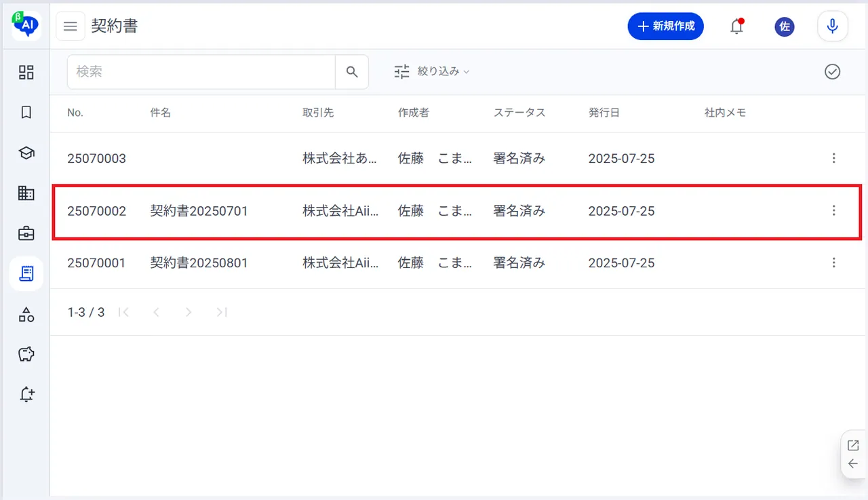The height and width of the screenshot is (500, 868).
Task: Go to first page of results
Action: click(x=123, y=312)
